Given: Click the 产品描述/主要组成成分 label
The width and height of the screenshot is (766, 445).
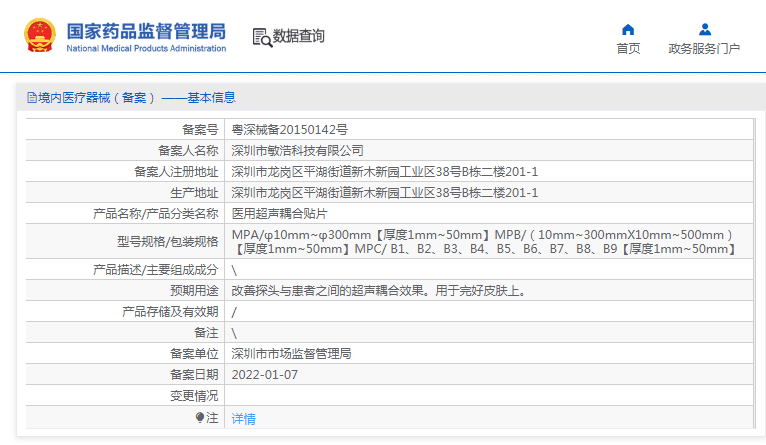Looking at the screenshot, I should coord(155,270).
